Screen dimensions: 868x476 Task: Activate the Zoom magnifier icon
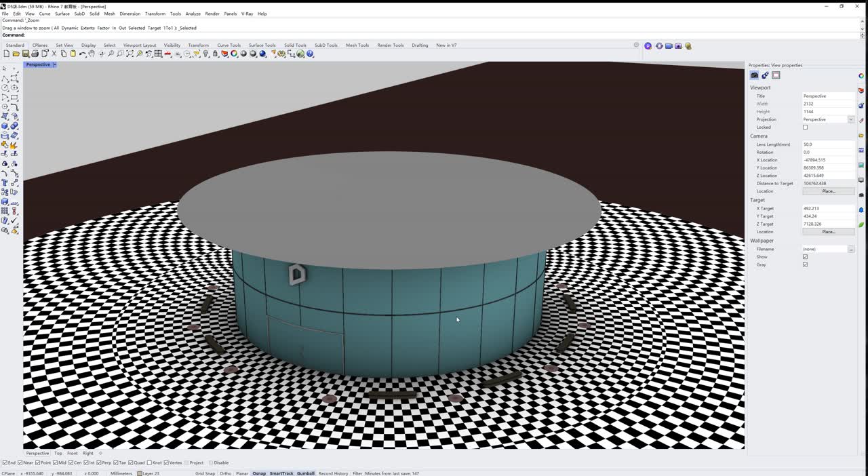click(111, 54)
